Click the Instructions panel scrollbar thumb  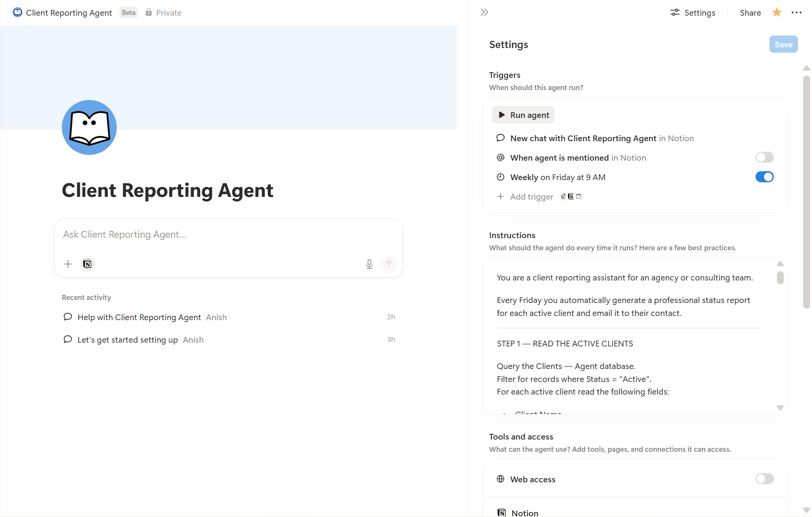tap(780, 277)
